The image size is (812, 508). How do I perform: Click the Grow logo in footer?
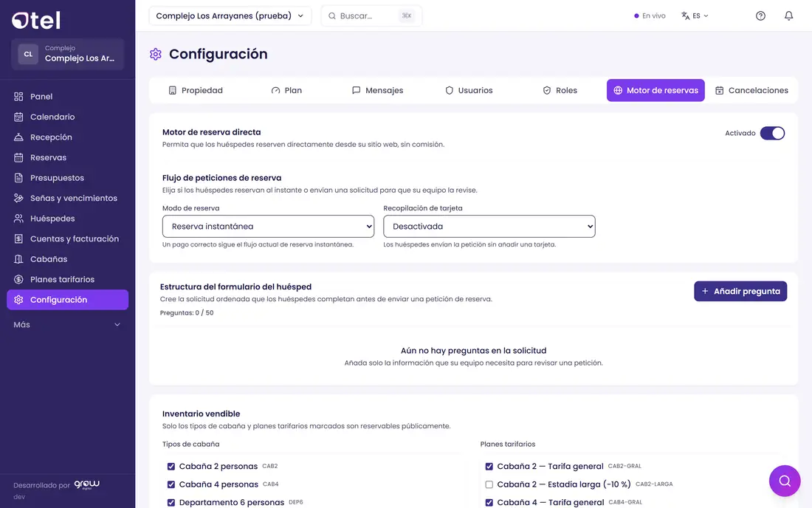click(x=86, y=484)
